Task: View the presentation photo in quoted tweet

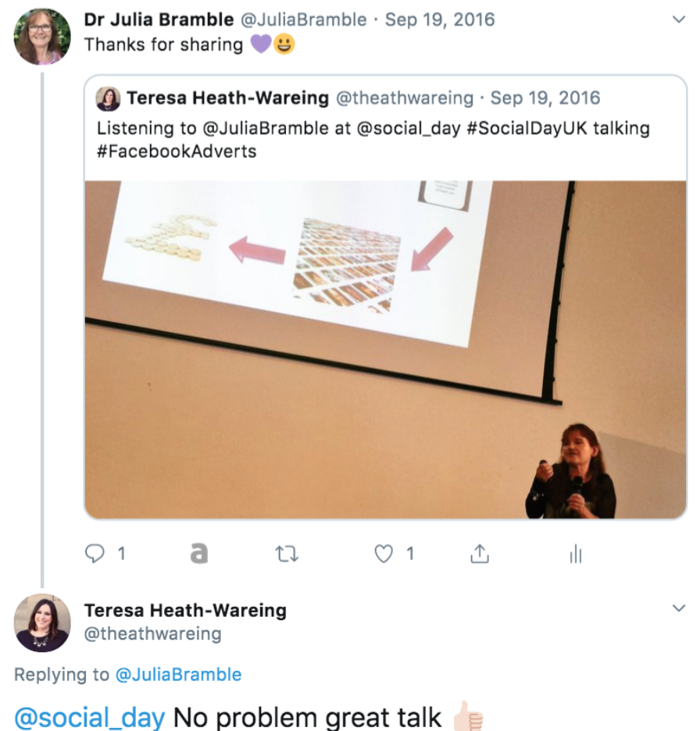Action: click(385, 350)
